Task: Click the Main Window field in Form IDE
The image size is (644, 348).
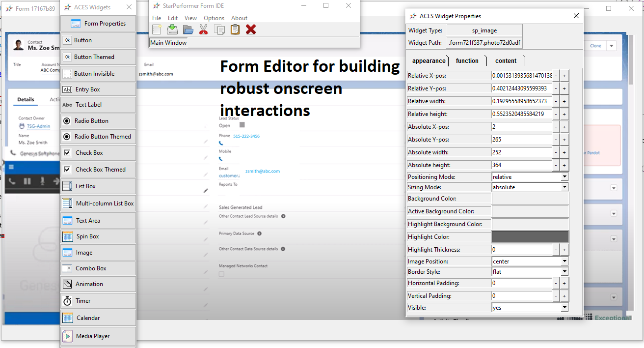Action: (x=168, y=43)
